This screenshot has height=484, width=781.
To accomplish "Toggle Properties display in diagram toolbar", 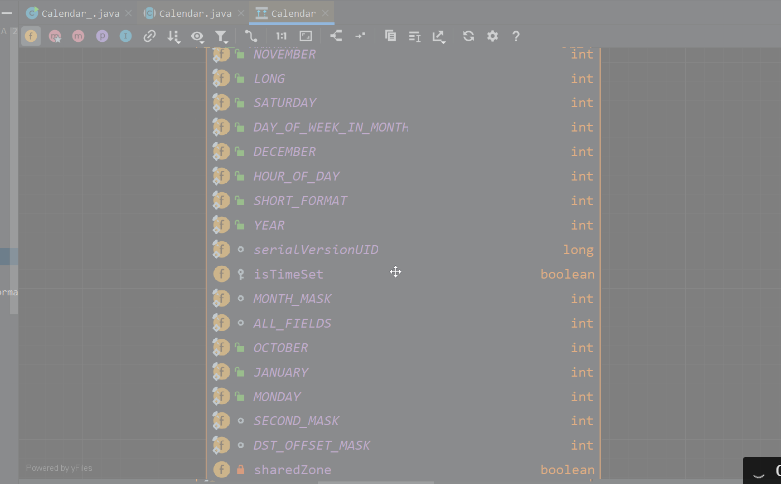I will tap(102, 36).
